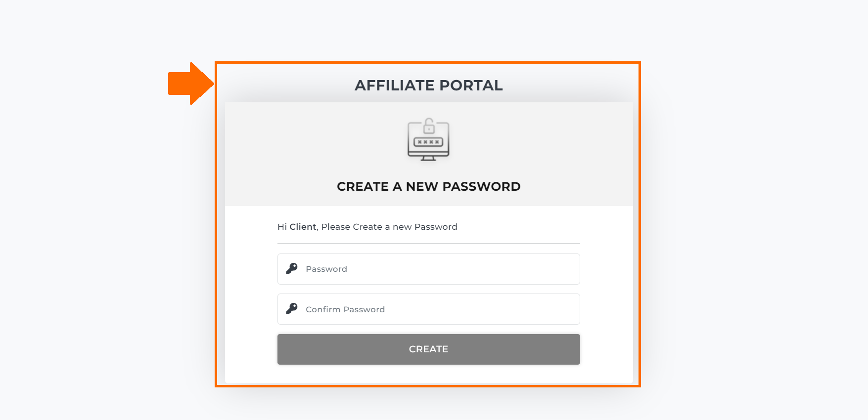Click the orange arrow pointing at portal
Screen dimensions: 868x420
click(x=191, y=83)
